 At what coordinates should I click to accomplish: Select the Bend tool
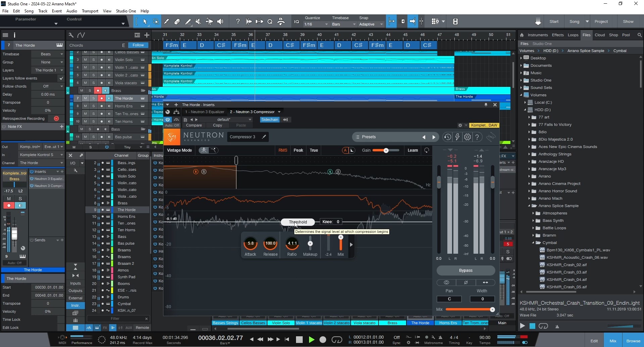pos(209,21)
